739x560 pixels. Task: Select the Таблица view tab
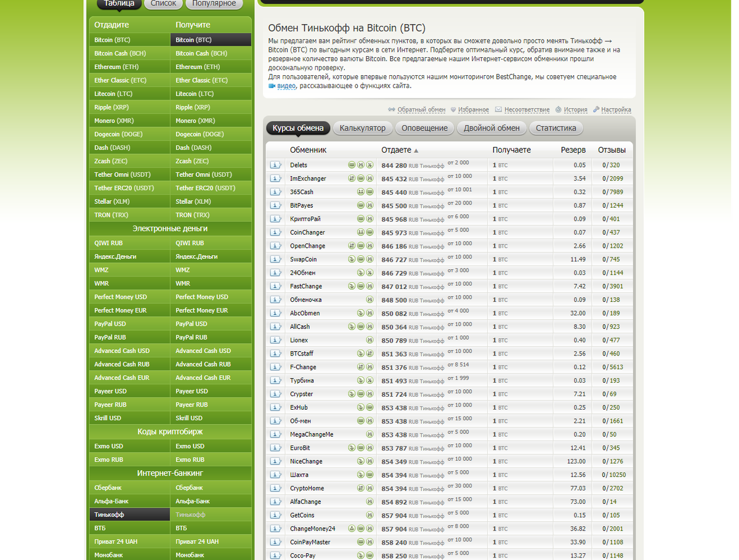pos(119,4)
